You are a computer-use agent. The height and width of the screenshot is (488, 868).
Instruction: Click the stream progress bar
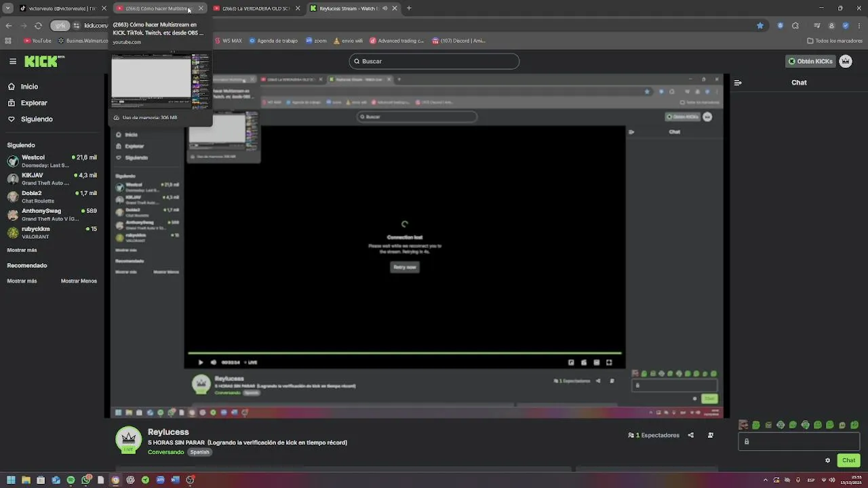tap(405, 352)
